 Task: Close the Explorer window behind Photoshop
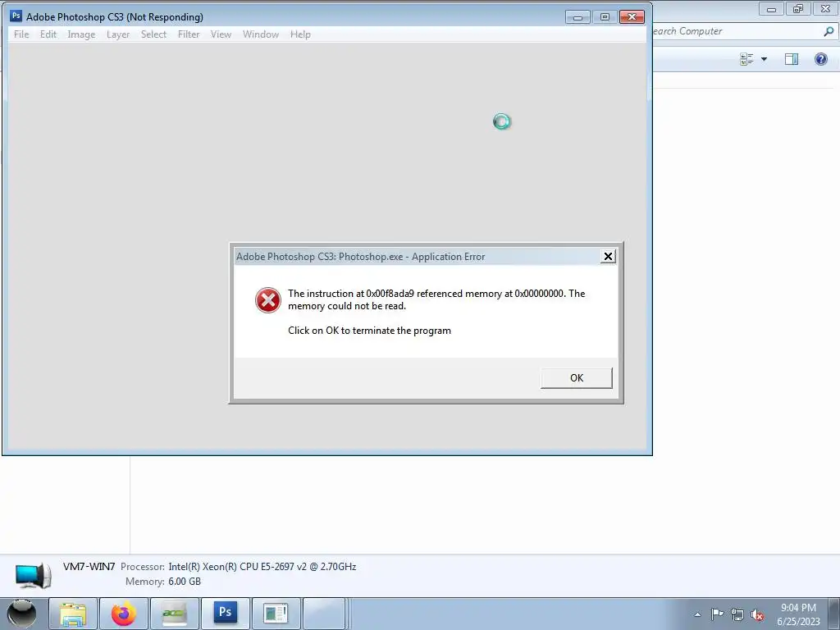coord(825,8)
